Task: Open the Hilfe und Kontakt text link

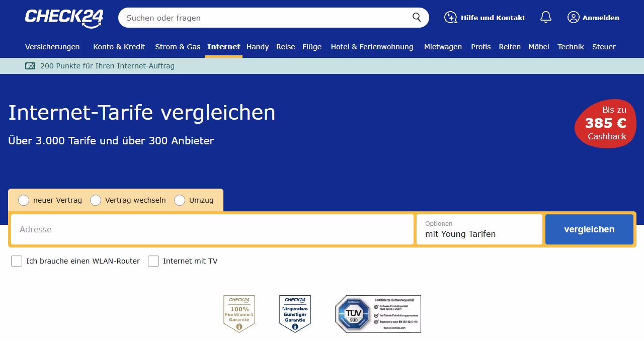Action: (493, 18)
